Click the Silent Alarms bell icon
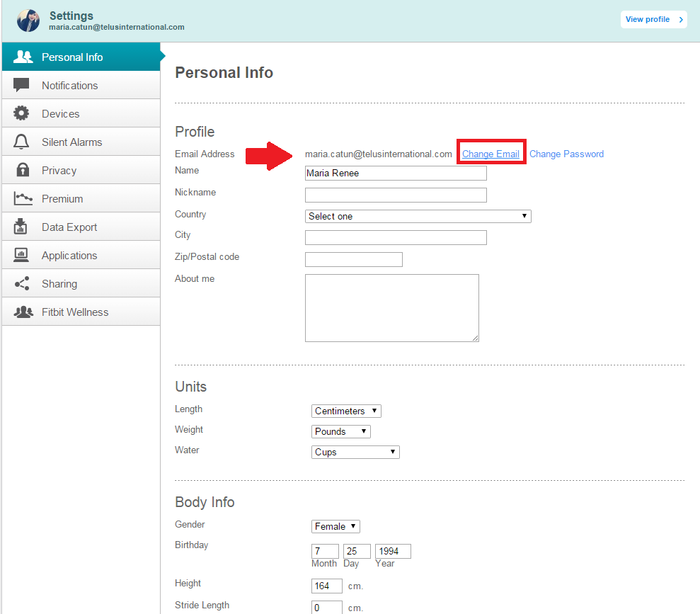Screen dimensions: 700x614 22,142
